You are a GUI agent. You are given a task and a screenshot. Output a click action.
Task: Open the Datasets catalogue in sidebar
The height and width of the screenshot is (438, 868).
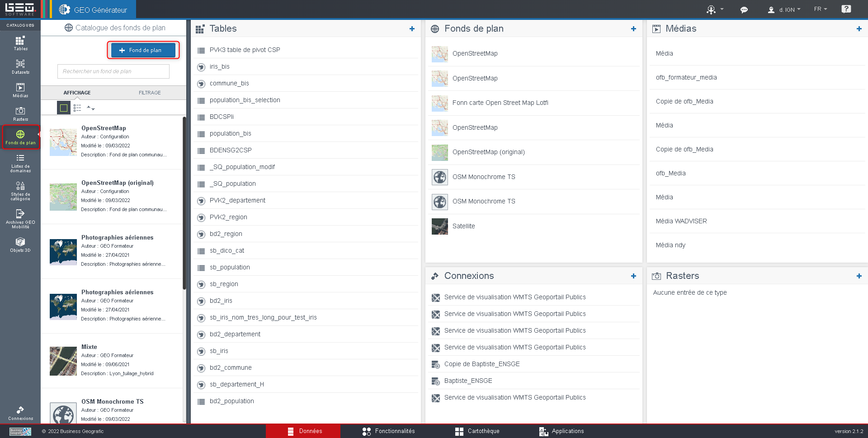tap(20, 66)
